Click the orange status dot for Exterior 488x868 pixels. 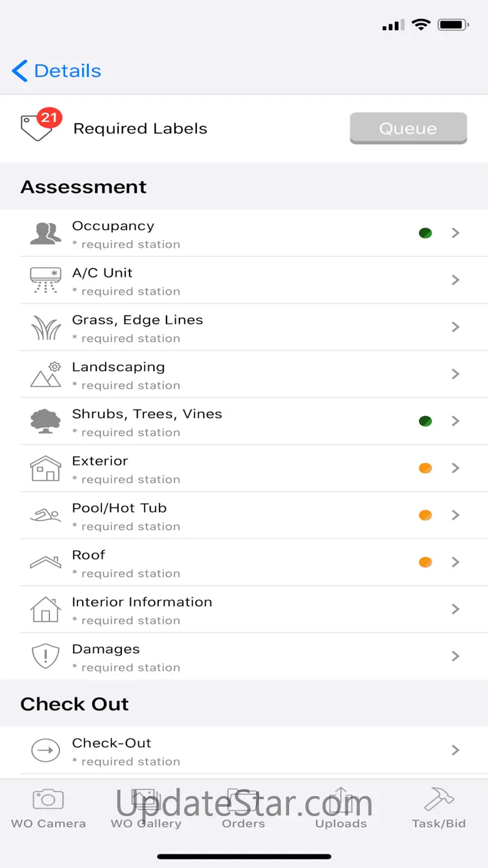tap(425, 468)
